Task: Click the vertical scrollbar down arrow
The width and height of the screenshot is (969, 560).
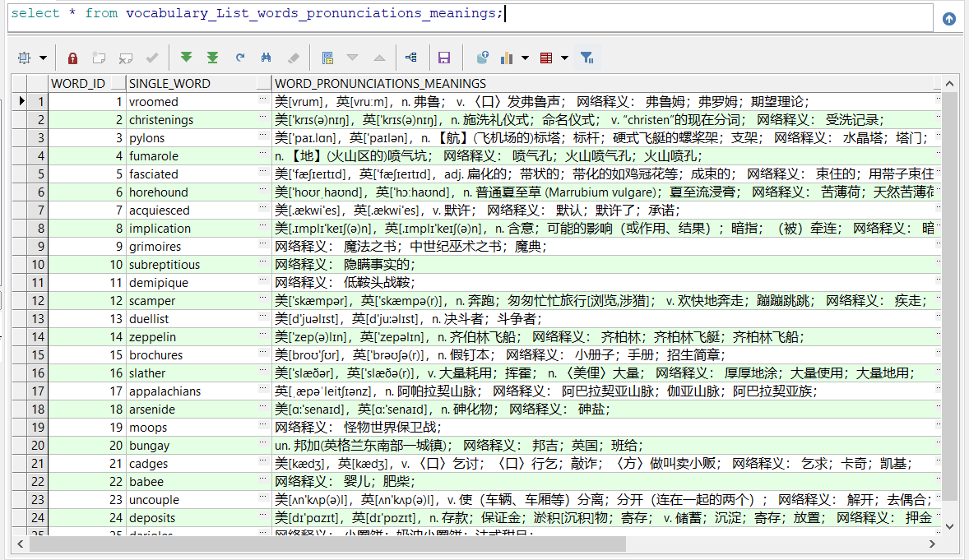Action: pos(949,526)
